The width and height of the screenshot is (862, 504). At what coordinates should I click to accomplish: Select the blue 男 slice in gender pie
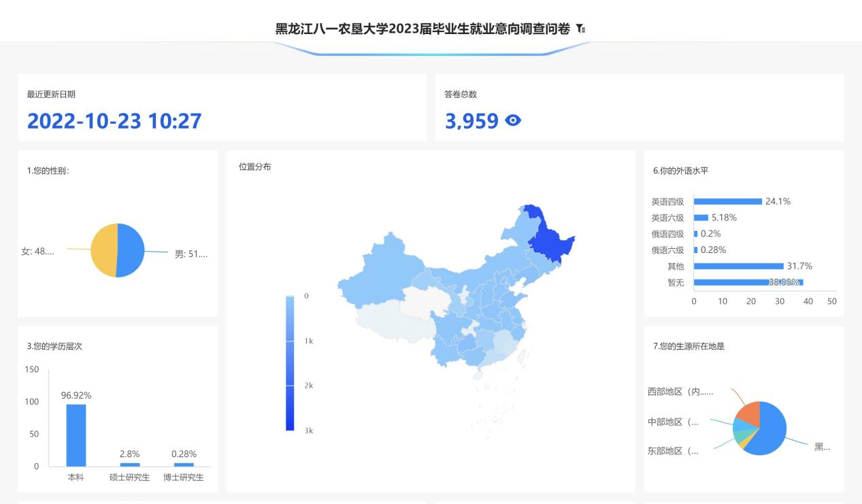coord(131,250)
